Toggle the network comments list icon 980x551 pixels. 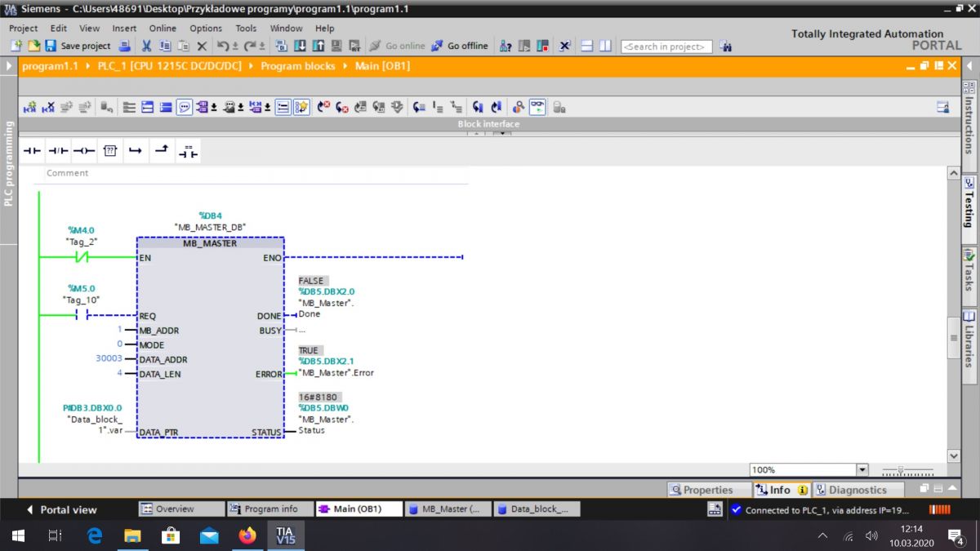pos(283,107)
